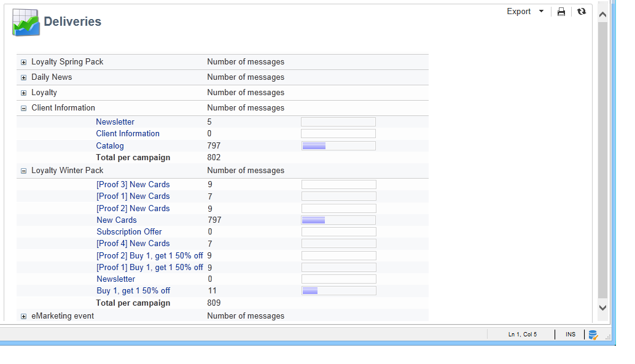The image size is (635, 364).
Task: Open the Buy 1, get 1 50% off link
Action: coord(133,291)
